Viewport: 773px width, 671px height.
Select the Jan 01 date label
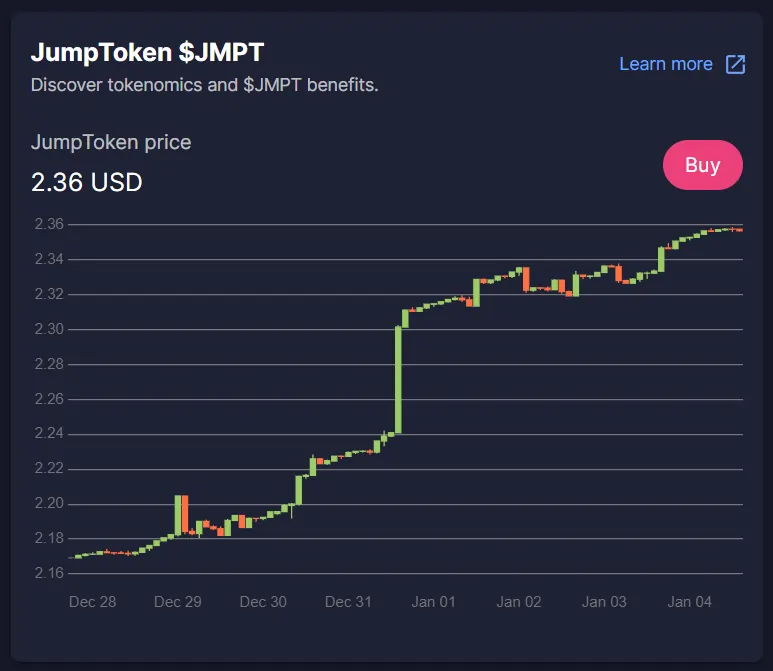point(433,601)
